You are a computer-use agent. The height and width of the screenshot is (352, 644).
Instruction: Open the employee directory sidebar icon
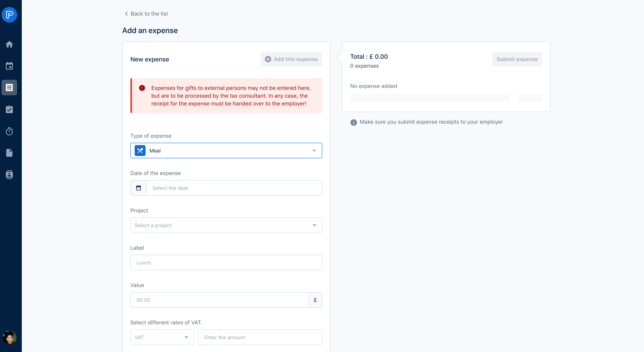(x=9, y=174)
